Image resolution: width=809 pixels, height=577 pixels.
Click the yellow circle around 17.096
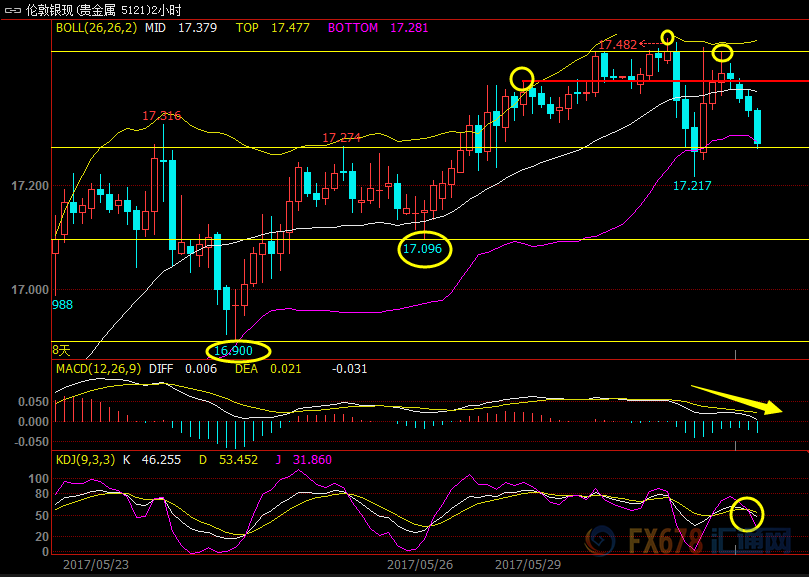pyautogui.click(x=425, y=248)
